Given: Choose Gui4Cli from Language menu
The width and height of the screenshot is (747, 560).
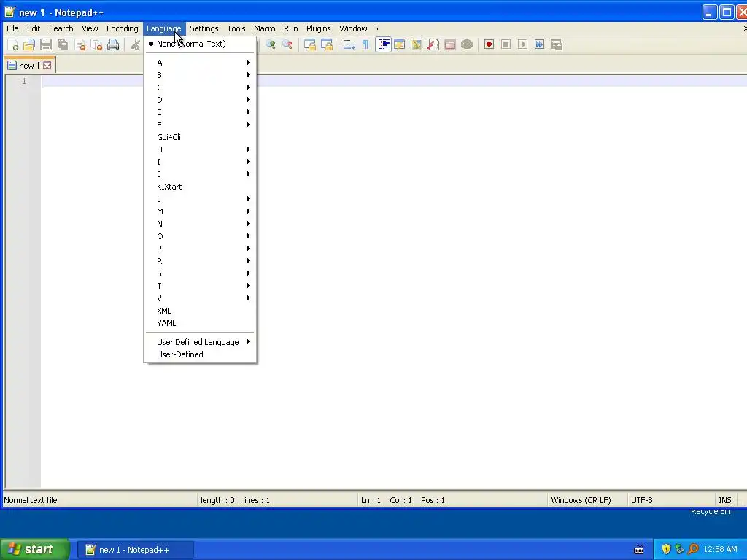Looking at the screenshot, I should click(200, 137).
